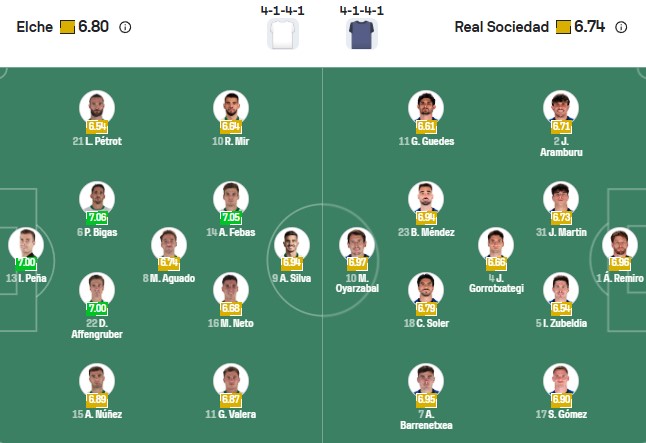Viewport: 646px width, 443px height.
Task: Click A. Silva's player photo
Action: [291, 245]
